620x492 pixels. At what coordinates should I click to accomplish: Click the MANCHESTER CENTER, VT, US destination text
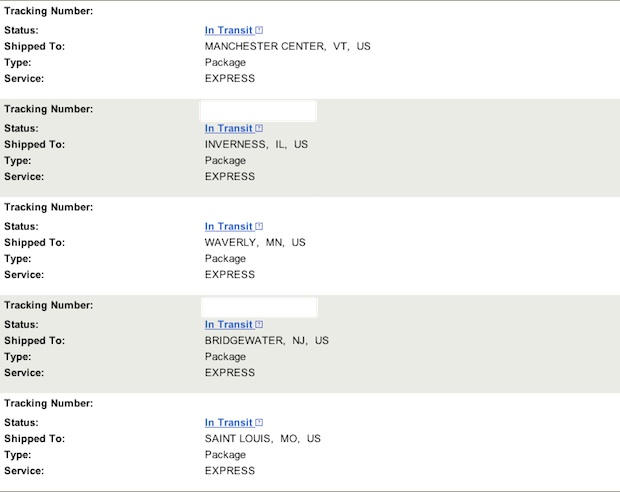(287, 46)
